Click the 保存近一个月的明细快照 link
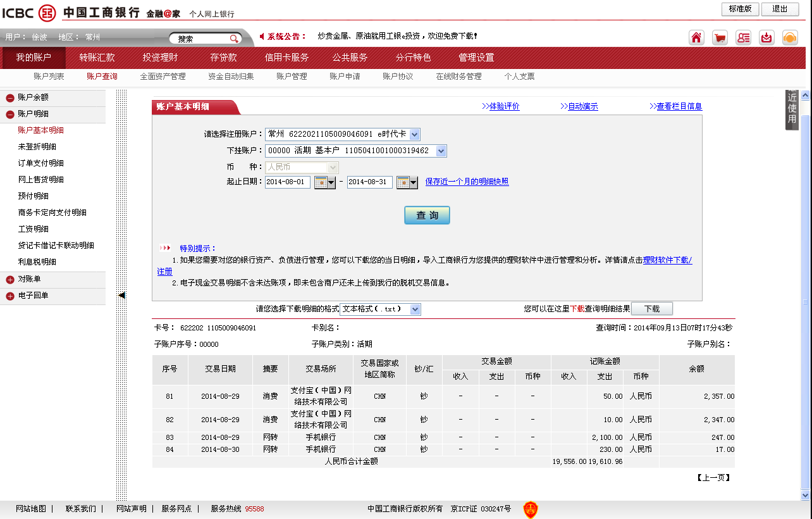 pyautogui.click(x=467, y=182)
